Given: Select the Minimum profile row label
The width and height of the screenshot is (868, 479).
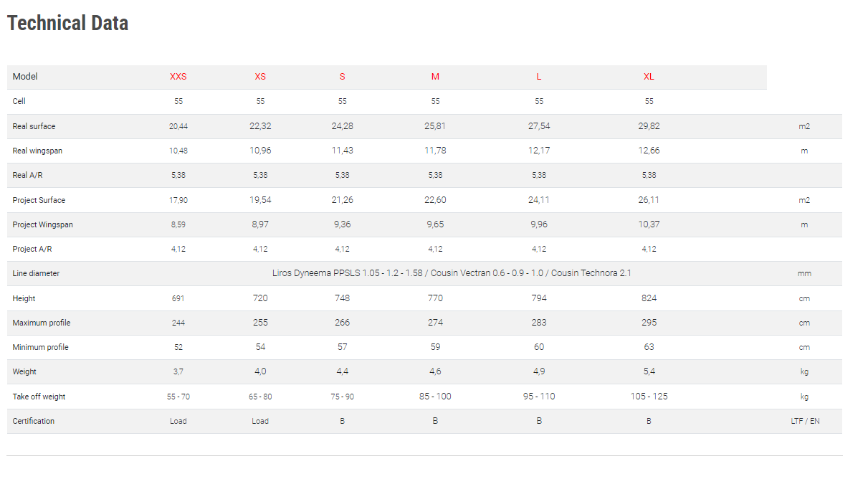Looking at the screenshot, I should click(42, 347).
